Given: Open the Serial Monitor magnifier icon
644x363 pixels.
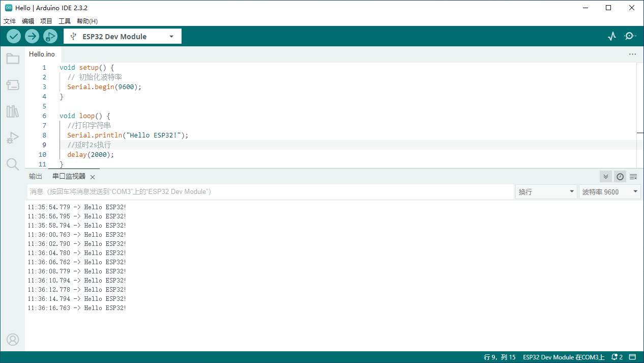Looking at the screenshot, I should (630, 36).
